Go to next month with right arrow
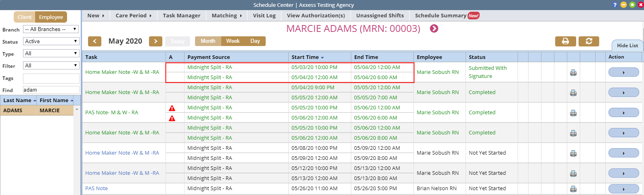Screen dimensions: 644x195 155,41
